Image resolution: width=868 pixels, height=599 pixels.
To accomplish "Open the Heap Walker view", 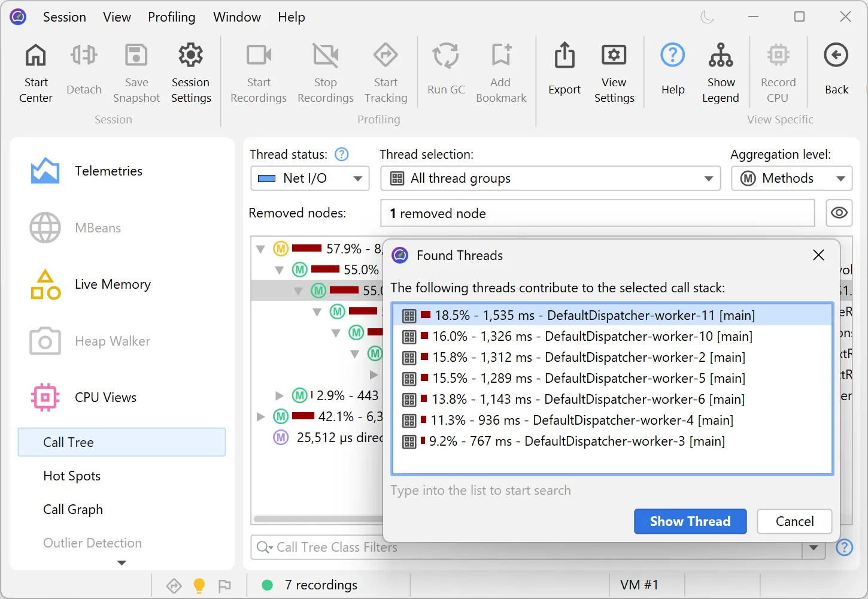I will [112, 341].
